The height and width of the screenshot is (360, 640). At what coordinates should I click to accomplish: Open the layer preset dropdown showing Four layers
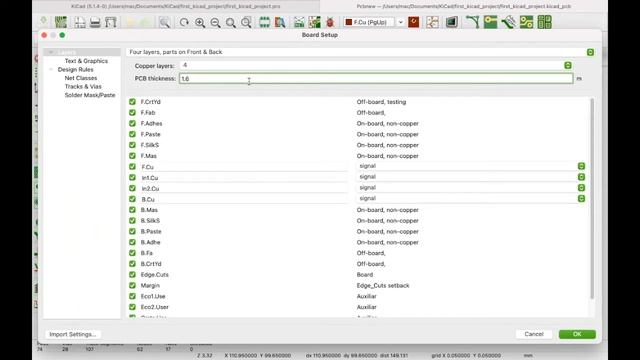590,52
